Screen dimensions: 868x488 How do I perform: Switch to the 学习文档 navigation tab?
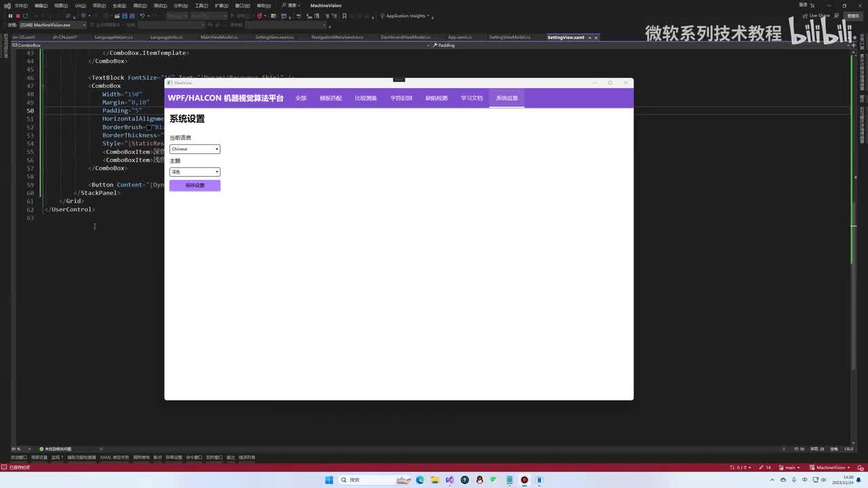click(x=472, y=98)
